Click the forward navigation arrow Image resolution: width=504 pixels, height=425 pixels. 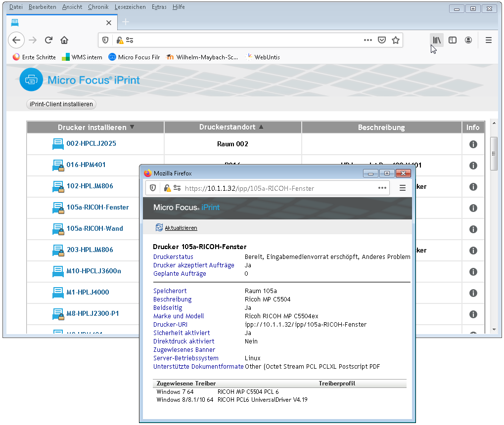click(33, 40)
